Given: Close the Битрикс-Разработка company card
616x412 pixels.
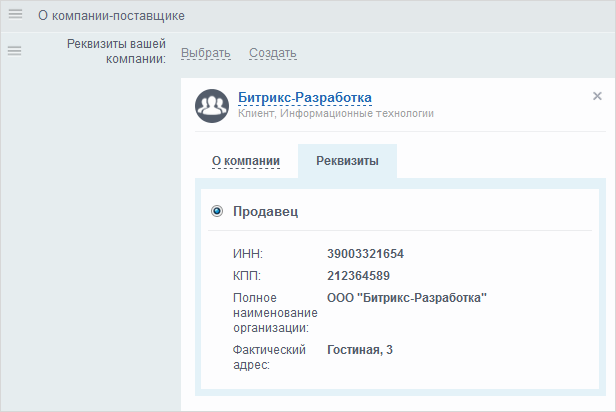Looking at the screenshot, I should (597, 96).
